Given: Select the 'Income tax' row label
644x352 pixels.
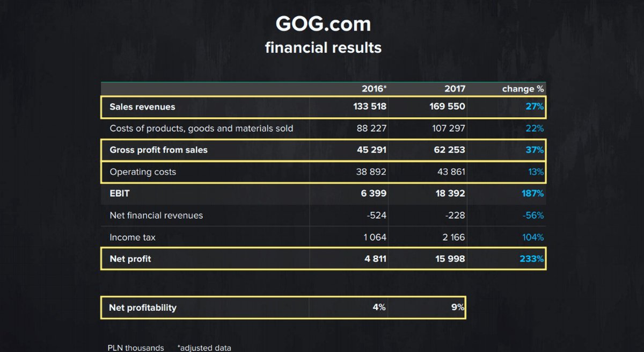Looking at the screenshot, I should [x=133, y=237].
